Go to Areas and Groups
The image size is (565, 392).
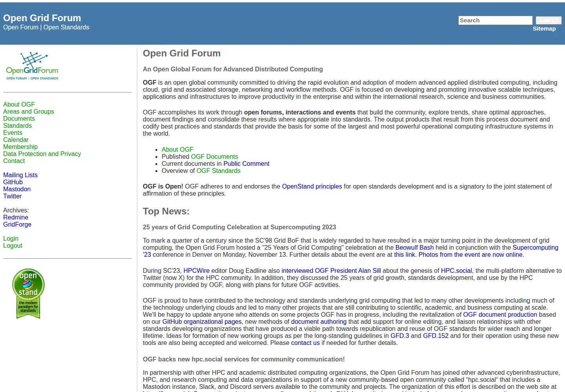click(29, 111)
